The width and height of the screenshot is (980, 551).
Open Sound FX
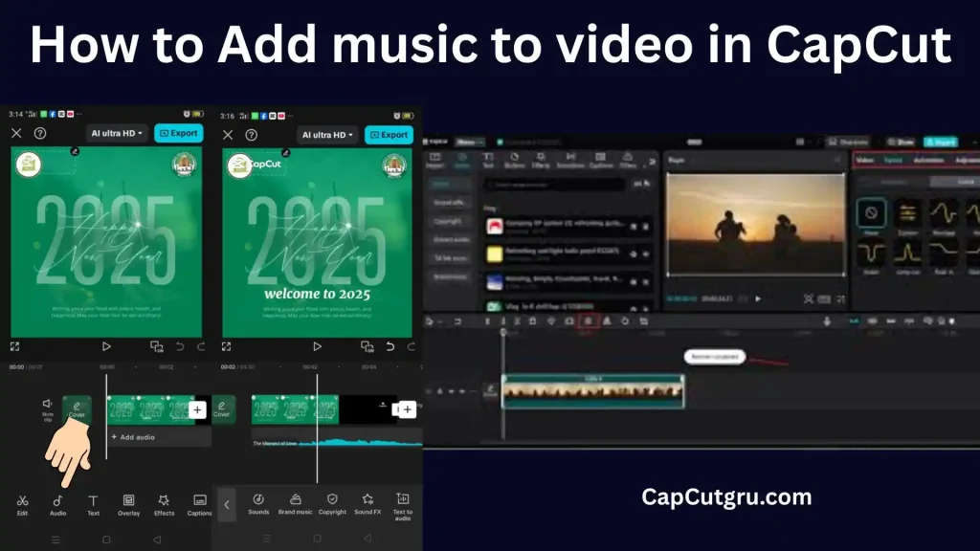[x=367, y=504]
